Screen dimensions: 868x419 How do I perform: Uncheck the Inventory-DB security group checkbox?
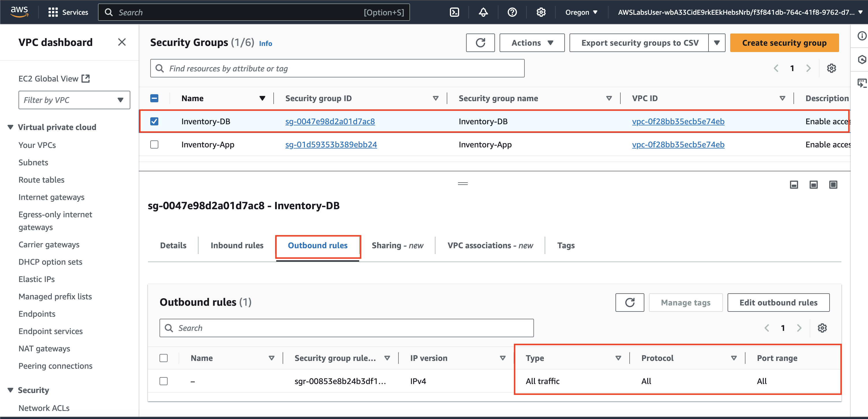154,121
